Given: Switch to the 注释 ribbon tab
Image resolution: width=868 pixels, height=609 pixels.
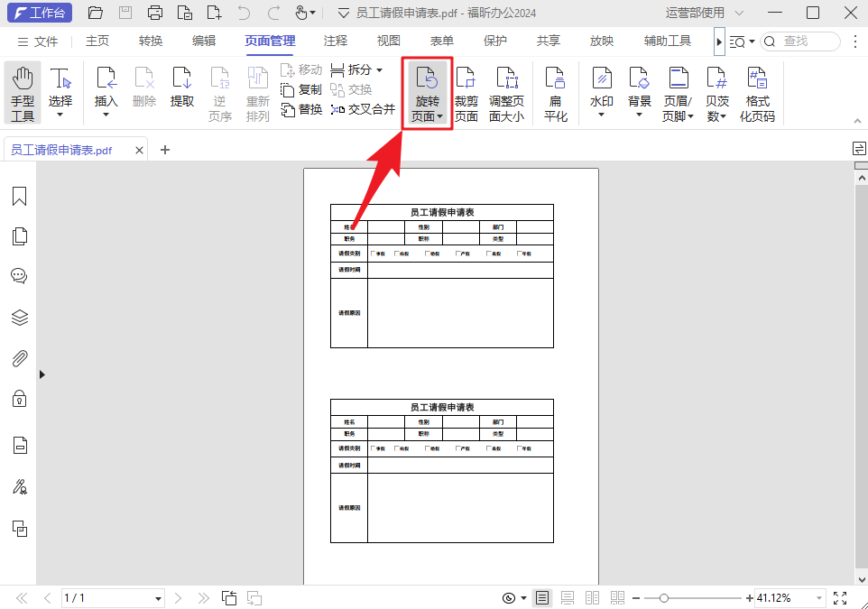Looking at the screenshot, I should (x=335, y=41).
